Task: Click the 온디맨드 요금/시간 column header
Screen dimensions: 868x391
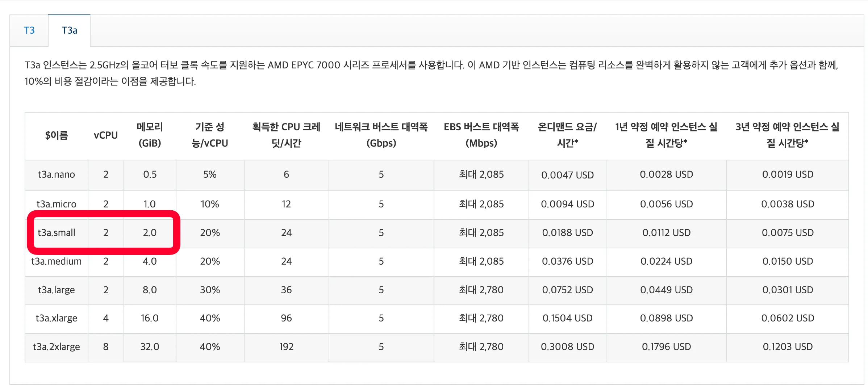Action: (x=567, y=135)
